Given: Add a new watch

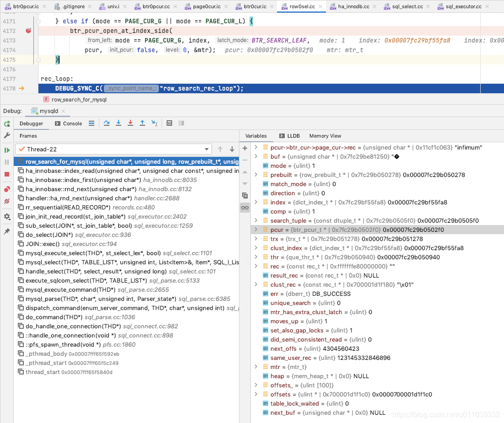Looking at the screenshot, I should click(245, 148).
